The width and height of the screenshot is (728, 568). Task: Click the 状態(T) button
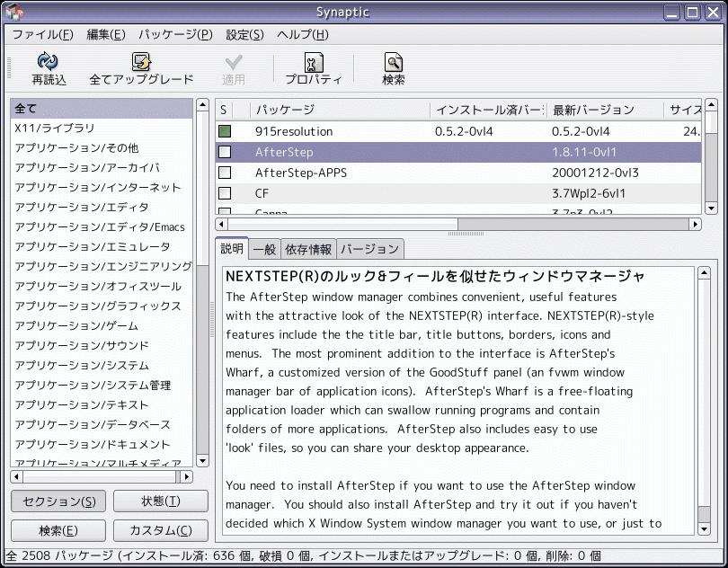161,501
